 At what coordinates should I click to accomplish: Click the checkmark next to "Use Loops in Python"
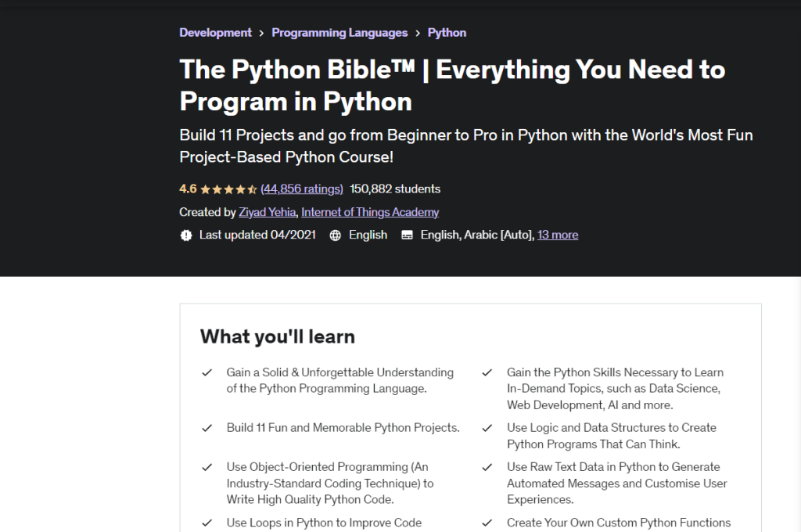pyautogui.click(x=207, y=523)
